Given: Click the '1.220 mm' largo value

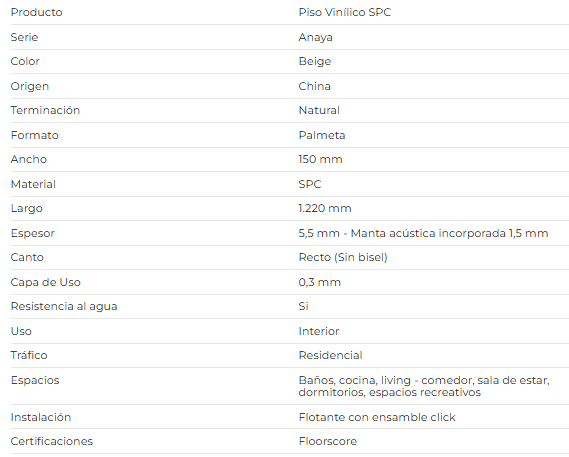Looking at the screenshot, I should tap(325, 208).
